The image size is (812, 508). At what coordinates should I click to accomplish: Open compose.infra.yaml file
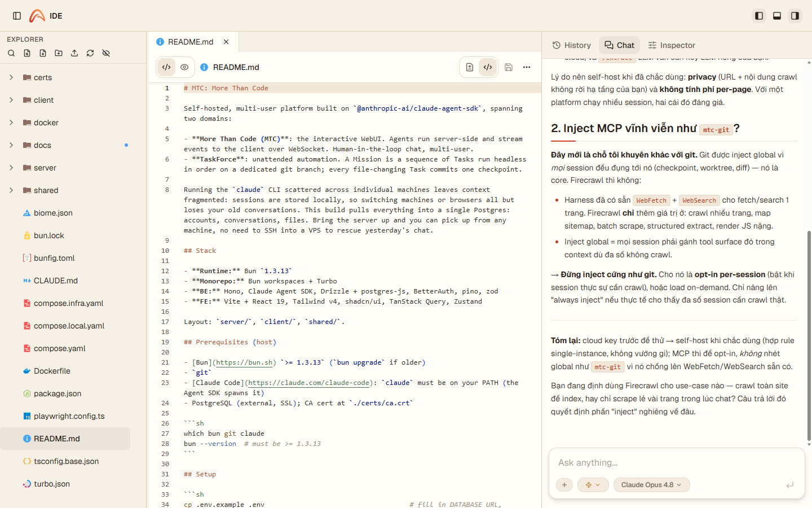[x=65, y=303]
